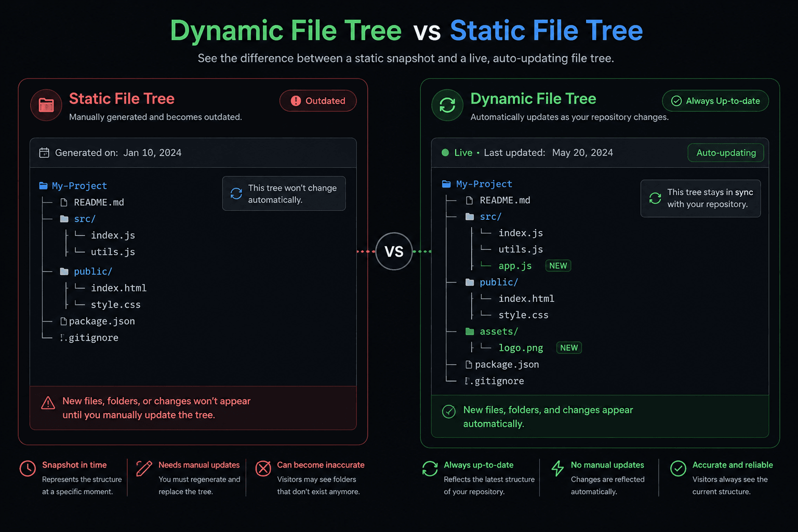Screen dimensions: 798x532
Task: Click the red warning triangle icon
Action: point(48,403)
